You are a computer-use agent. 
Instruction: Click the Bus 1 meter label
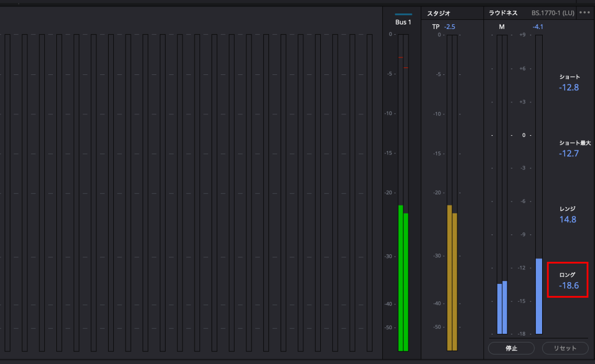tap(403, 23)
